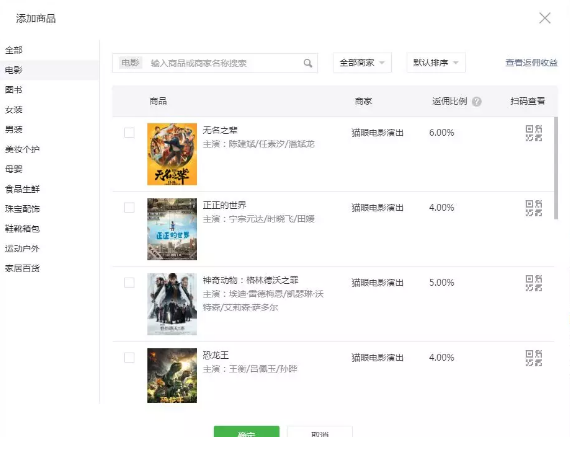This screenshot has width=570, height=460.
Task: Open QR code for 无名之辈
Action: pos(534,133)
